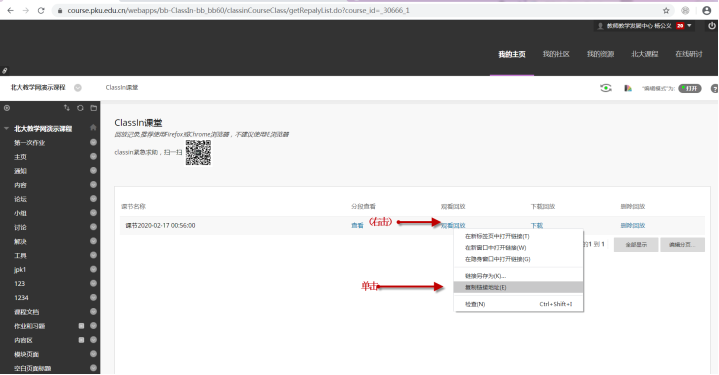
Task: Click the 课节名称 column header
Action: [x=133, y=207]
